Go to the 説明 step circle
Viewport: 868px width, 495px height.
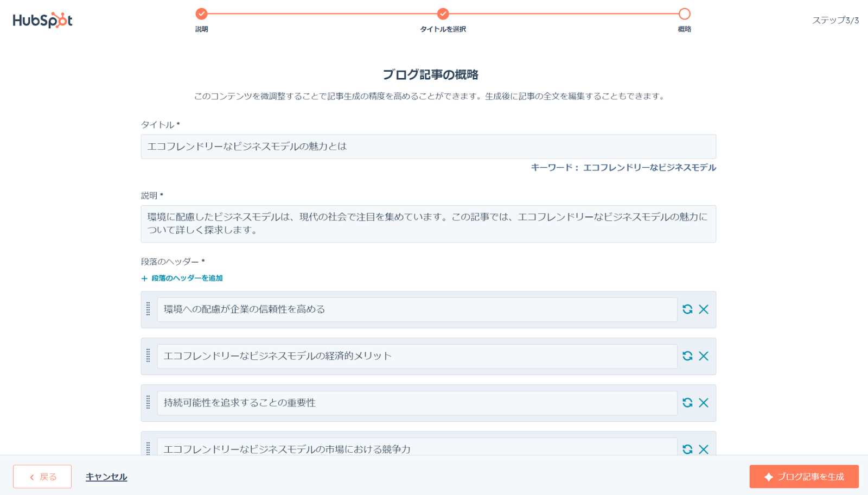point(202,14)
